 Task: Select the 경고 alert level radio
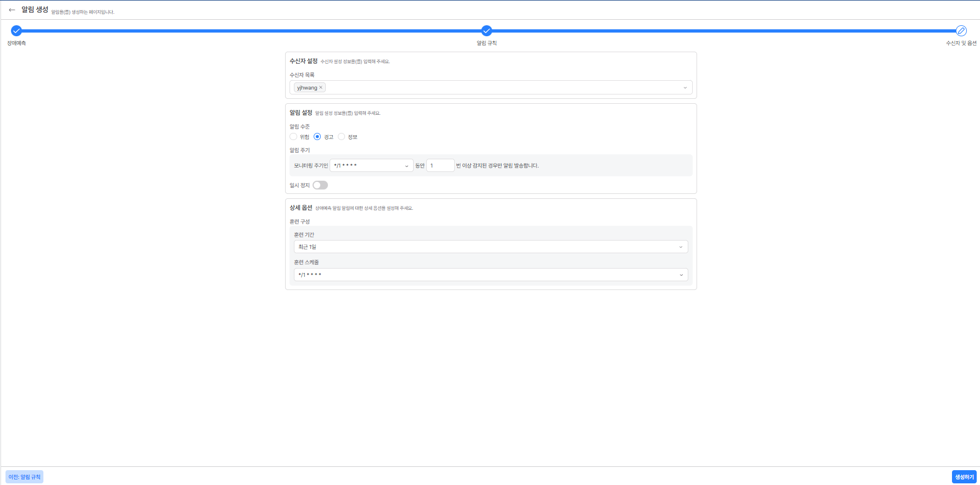[318, 137]
